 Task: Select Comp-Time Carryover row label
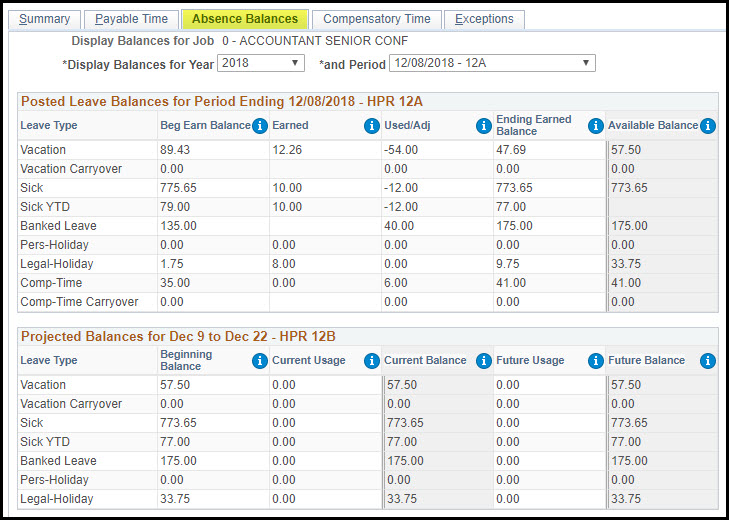(80, 302)
